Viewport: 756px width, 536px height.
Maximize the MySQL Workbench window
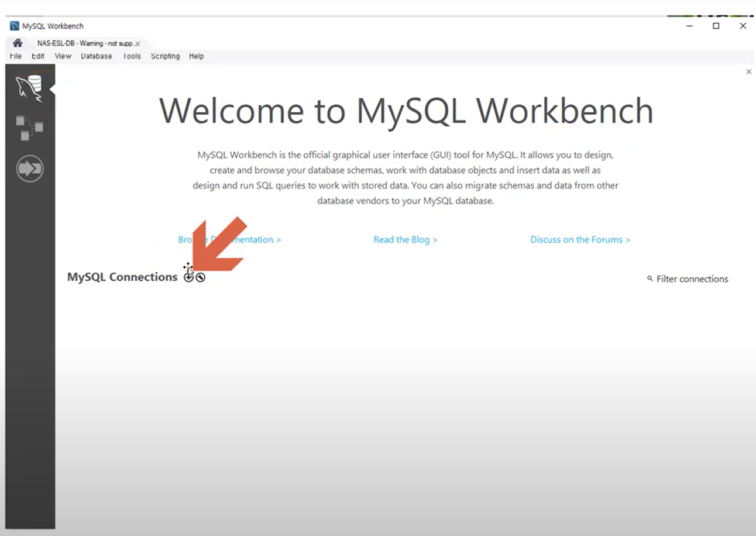pyautogui.click(x=716, y=26)
